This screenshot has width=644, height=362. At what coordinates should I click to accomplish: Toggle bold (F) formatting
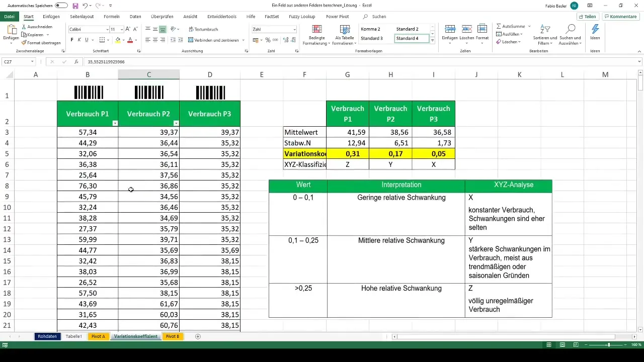tap(72, 40)
